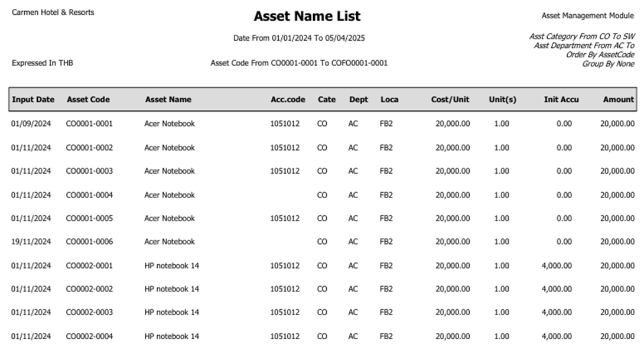Click the Asset Name List report title
Screen dimensions: 644x344
(307, 16)
